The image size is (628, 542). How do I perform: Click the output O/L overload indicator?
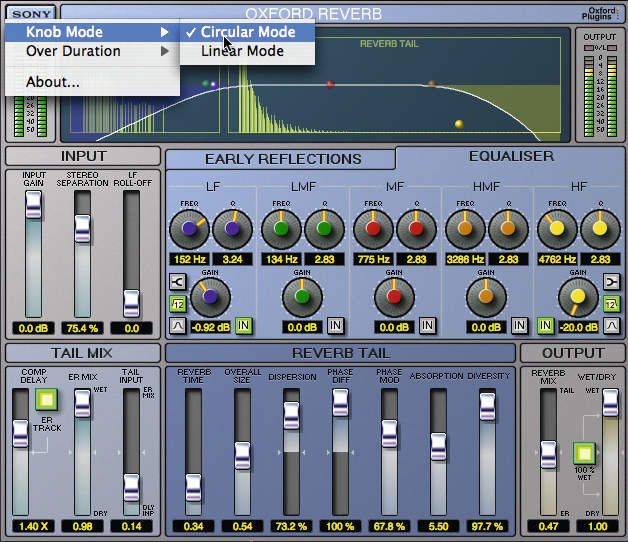point(600,48)
